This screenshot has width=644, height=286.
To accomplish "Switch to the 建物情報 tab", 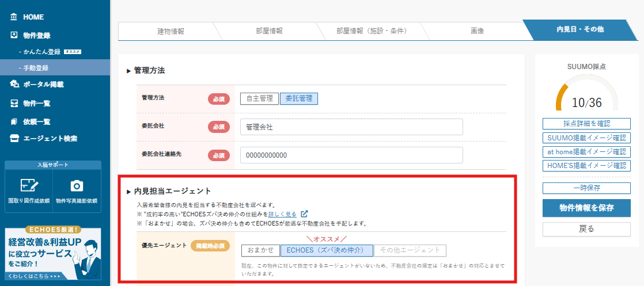I will [x=171, y=30].
